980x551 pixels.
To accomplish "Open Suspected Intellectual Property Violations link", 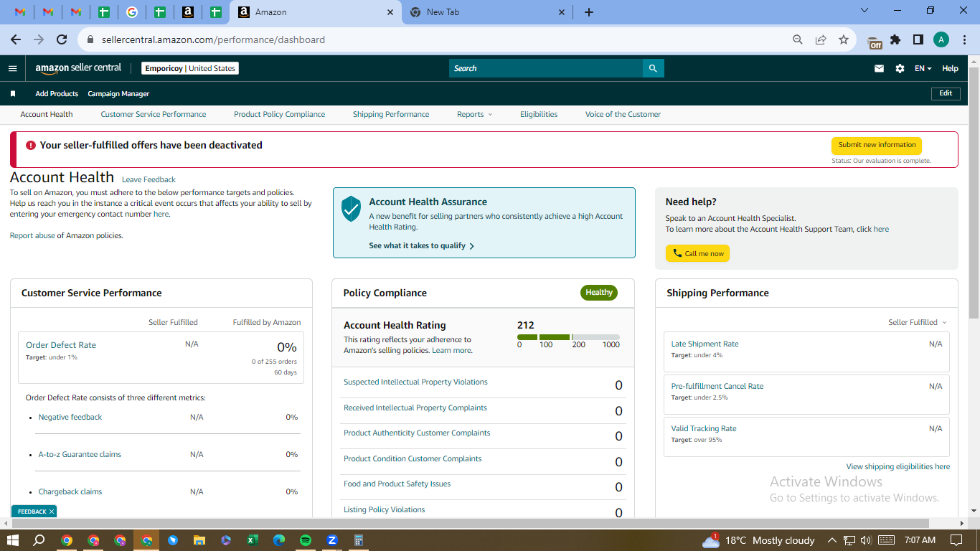I will tap(415, 382).
